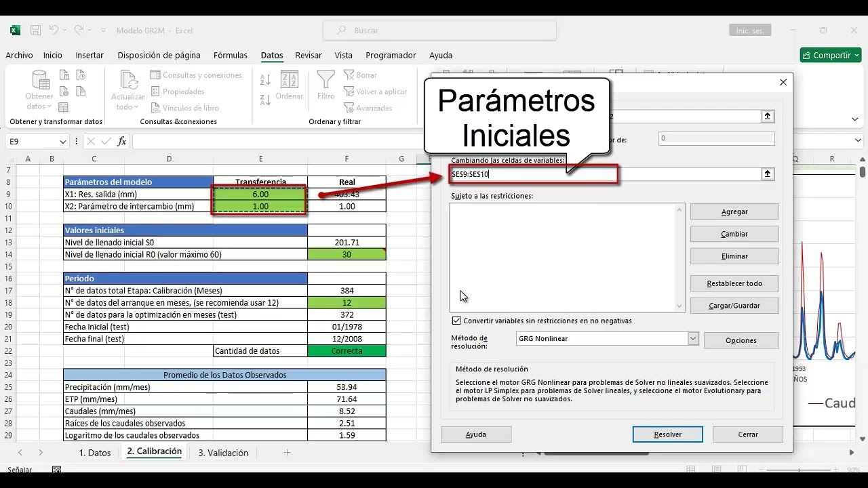Click the Agregar constraint button
This screenshot has height=488, width=868.
pos(734,211)
